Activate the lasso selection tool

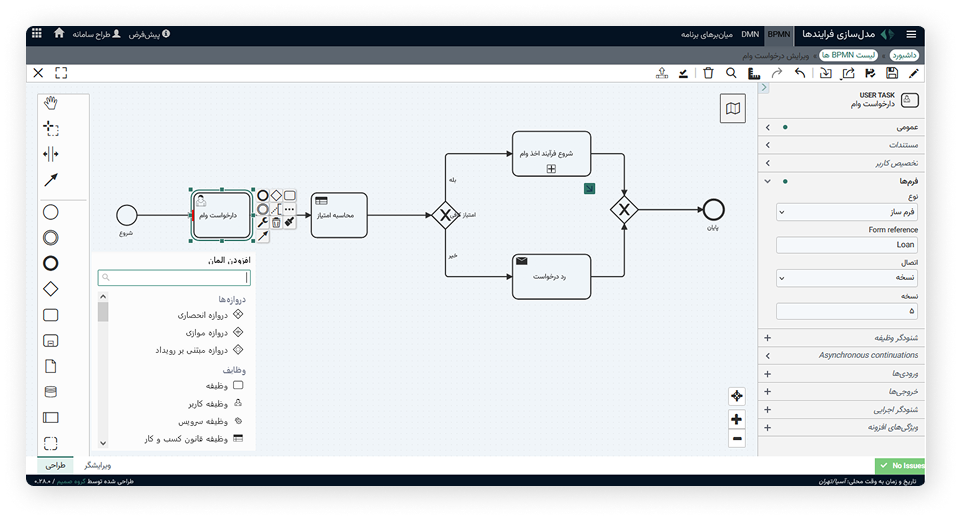click(x=51, y=129)
